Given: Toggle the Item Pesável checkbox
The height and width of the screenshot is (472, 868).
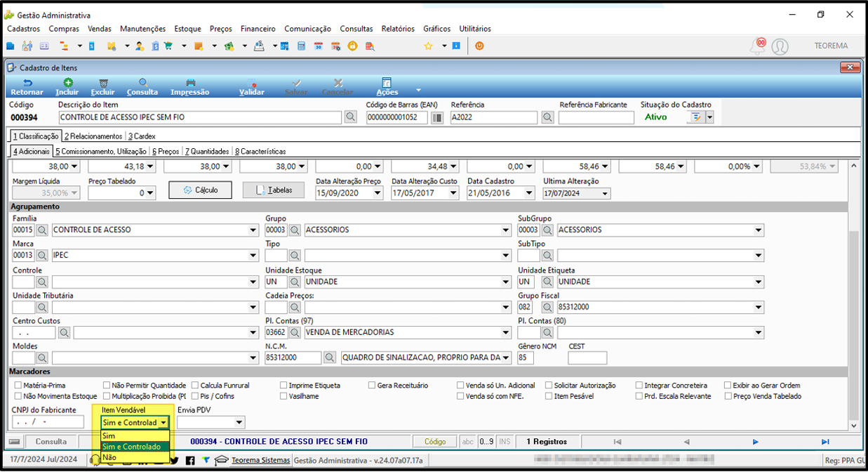Looking at the screenshot, I should click(549, 396).
